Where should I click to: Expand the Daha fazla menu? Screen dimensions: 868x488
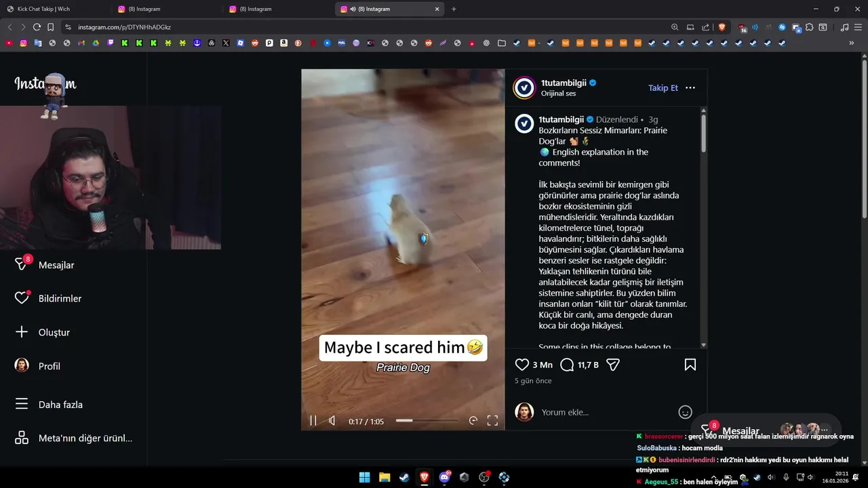click(x=49, y=405)
